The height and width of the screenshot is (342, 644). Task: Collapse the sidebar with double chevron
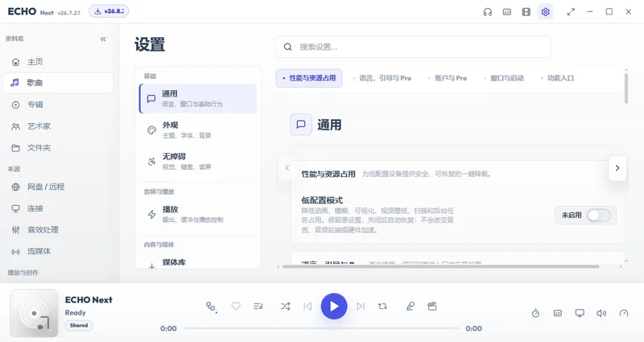[103, 39]
